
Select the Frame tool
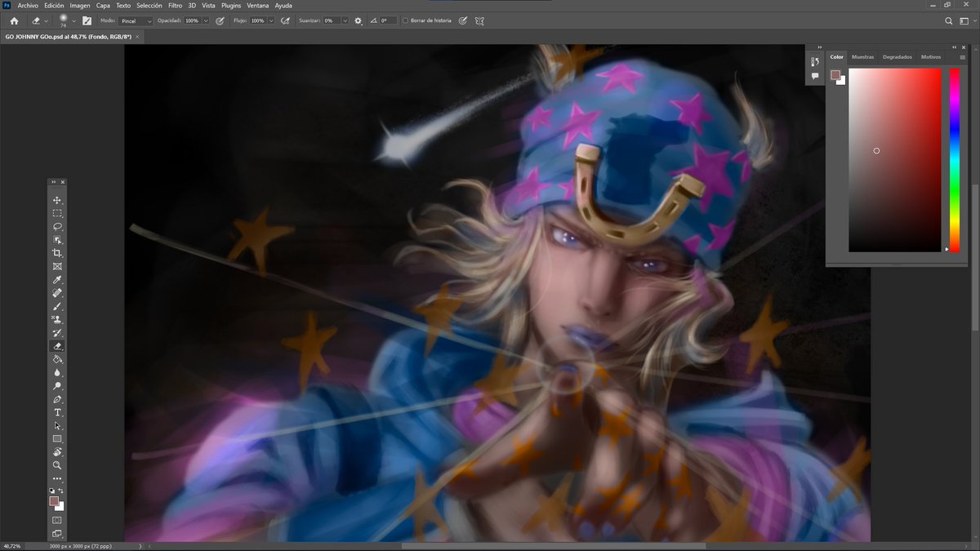point(57,266)
